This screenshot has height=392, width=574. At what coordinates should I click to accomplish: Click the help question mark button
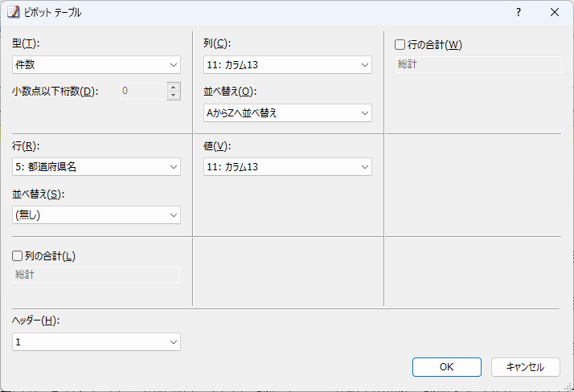[519, 13]
